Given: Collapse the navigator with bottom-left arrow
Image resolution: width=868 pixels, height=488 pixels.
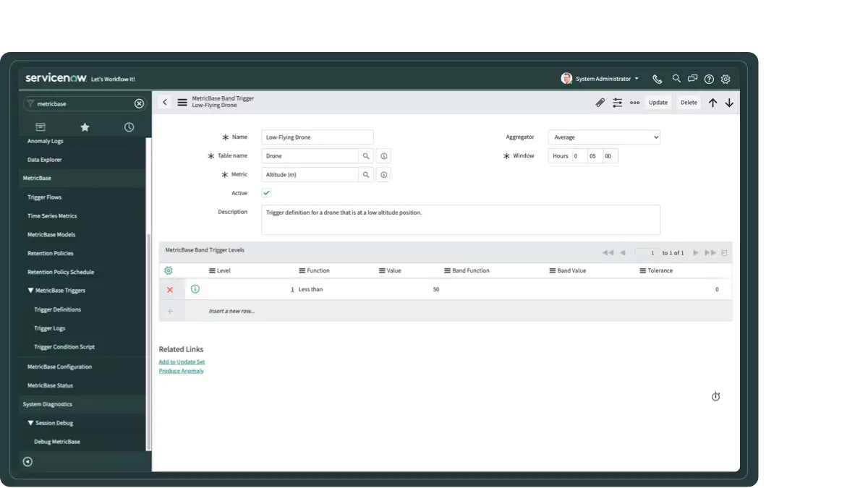Looking at the screenshot, I should [27, 461].
